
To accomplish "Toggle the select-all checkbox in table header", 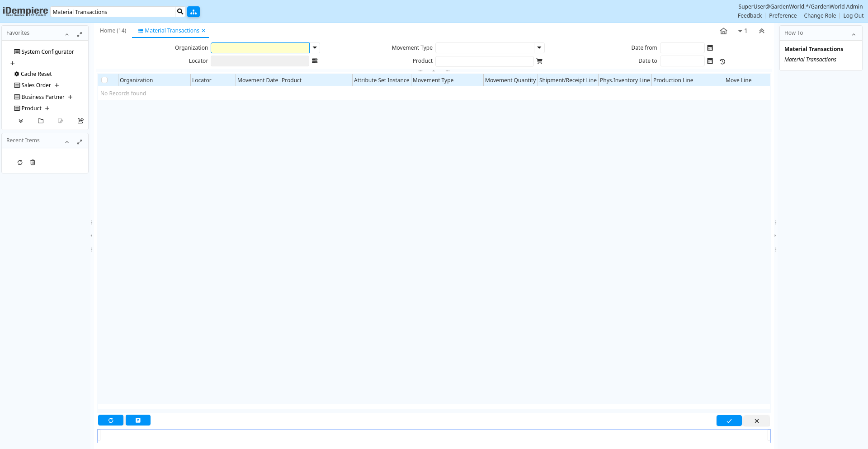I will coord(105,80).
